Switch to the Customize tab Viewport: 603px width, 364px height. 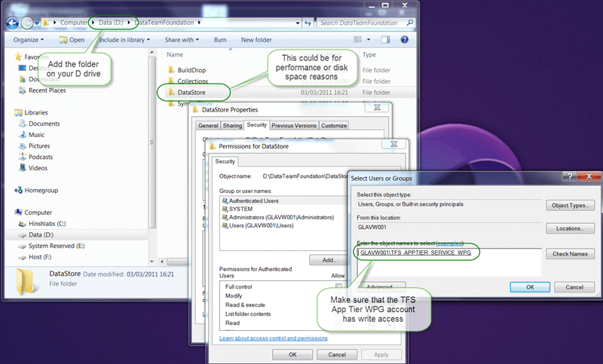pyautogui.click(x=334, y=125)
